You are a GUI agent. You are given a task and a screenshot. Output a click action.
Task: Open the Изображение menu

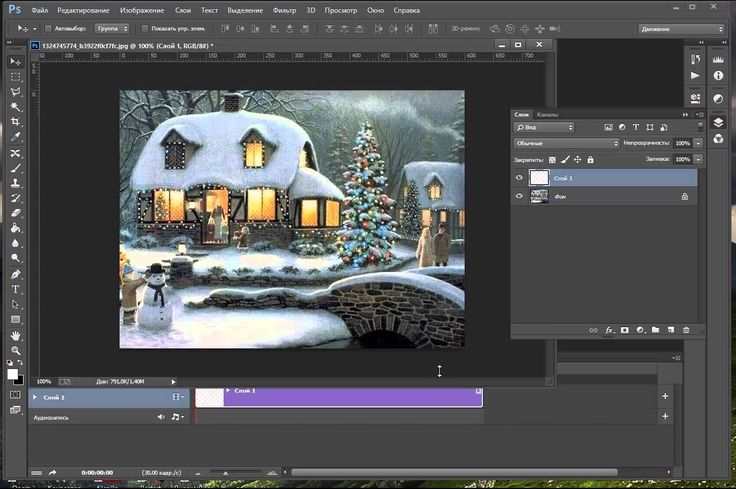coord(142,10)
